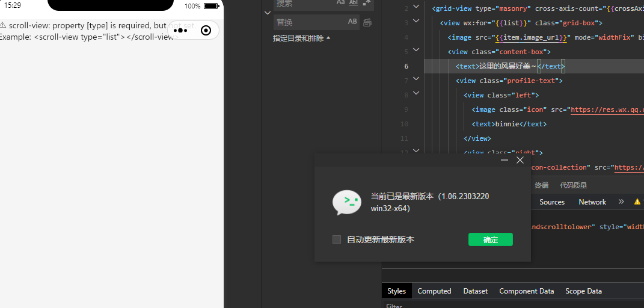The width and height of the screenshot is (644, 308).
Task: Show more devtools tabs via » chevron
Action: (x=621, y=202)
